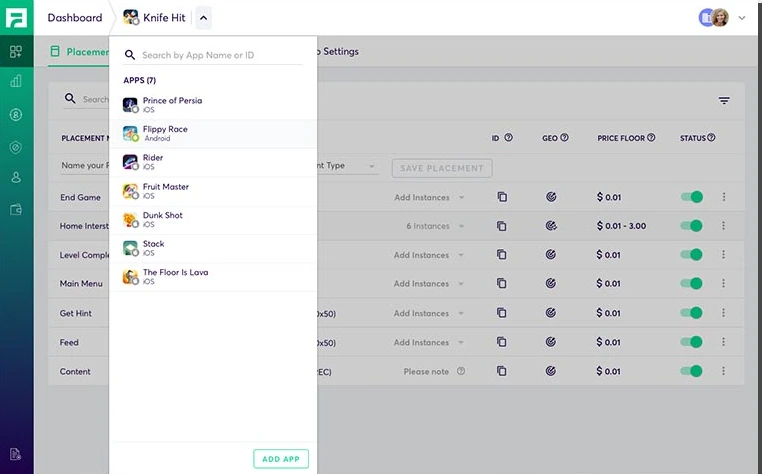The image size is (762, 474).
Task: Expand Add Instances for Get Hint
Action: click(x=429, y=313)
